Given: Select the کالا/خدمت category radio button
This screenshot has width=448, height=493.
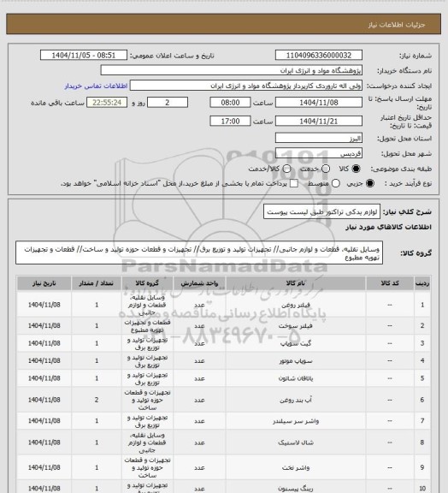Looking at the screenshot, I should (x=286, y=169).
